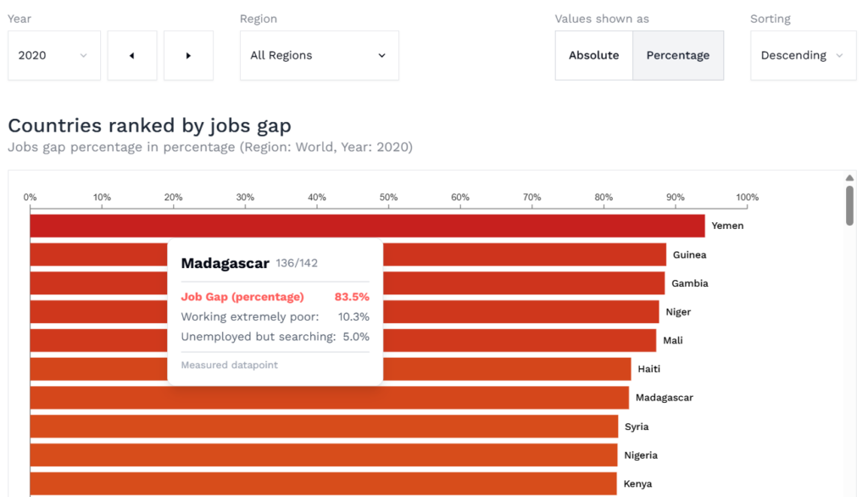Open the Year 2020 dropdown

[53, 56]
